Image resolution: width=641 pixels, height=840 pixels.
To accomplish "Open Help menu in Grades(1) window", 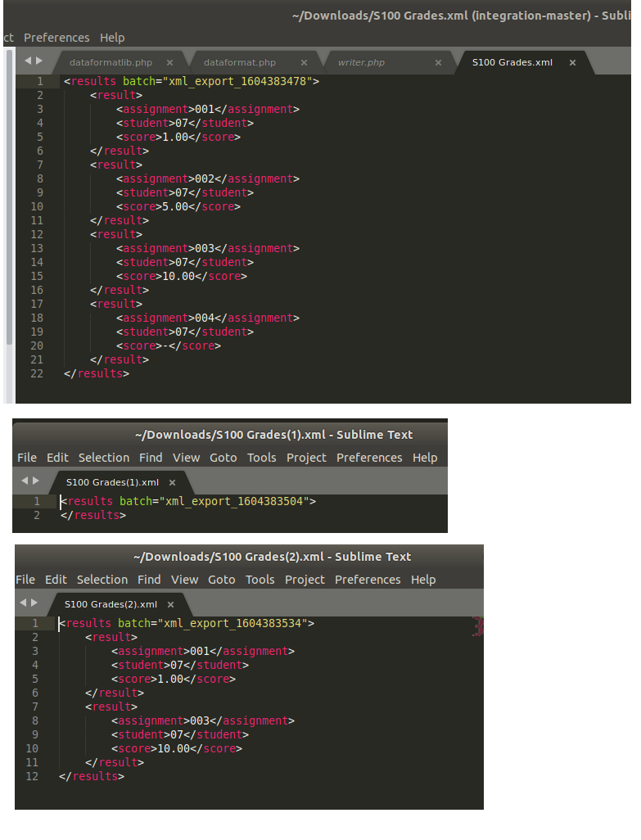I will 425,458.
